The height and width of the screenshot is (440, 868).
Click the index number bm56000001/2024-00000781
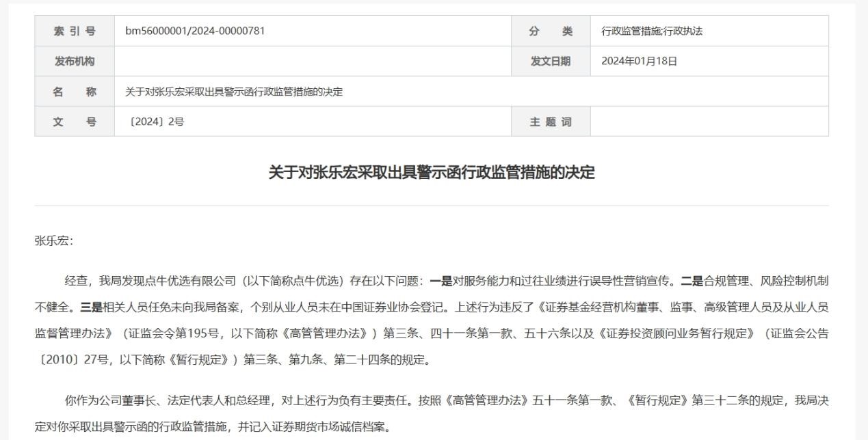[195, 31]
